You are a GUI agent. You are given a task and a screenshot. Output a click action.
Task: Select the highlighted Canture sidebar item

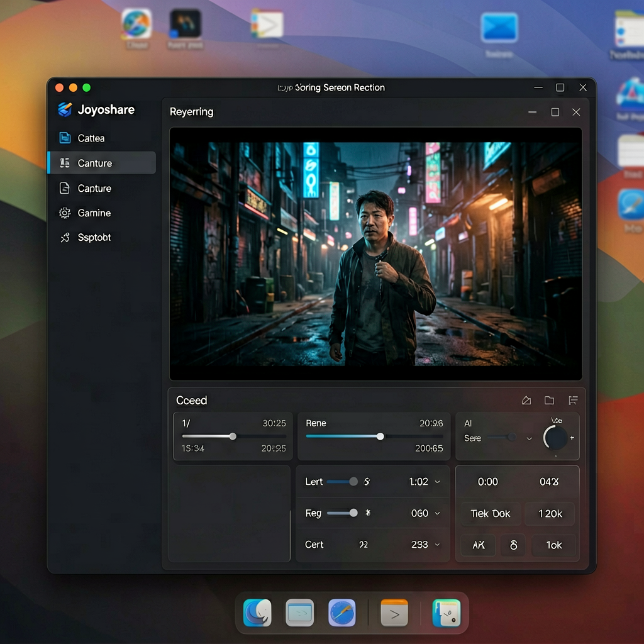101,163
